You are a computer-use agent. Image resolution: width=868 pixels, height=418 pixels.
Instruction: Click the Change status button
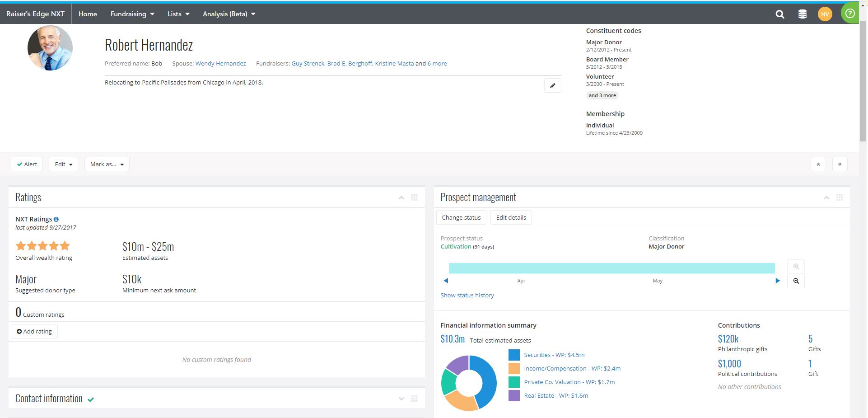tap(461, 217)
